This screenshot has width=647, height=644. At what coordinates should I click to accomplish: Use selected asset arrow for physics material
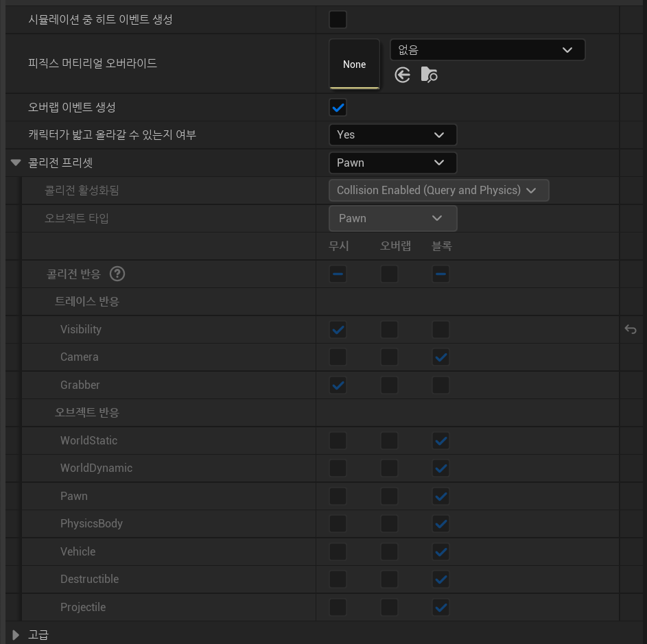coord(402,75)
